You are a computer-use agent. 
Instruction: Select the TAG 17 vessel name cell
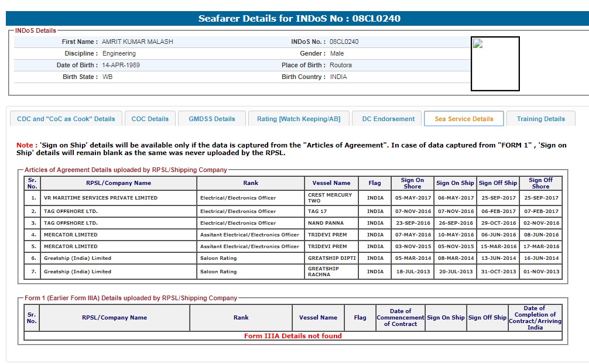point(331,211)
